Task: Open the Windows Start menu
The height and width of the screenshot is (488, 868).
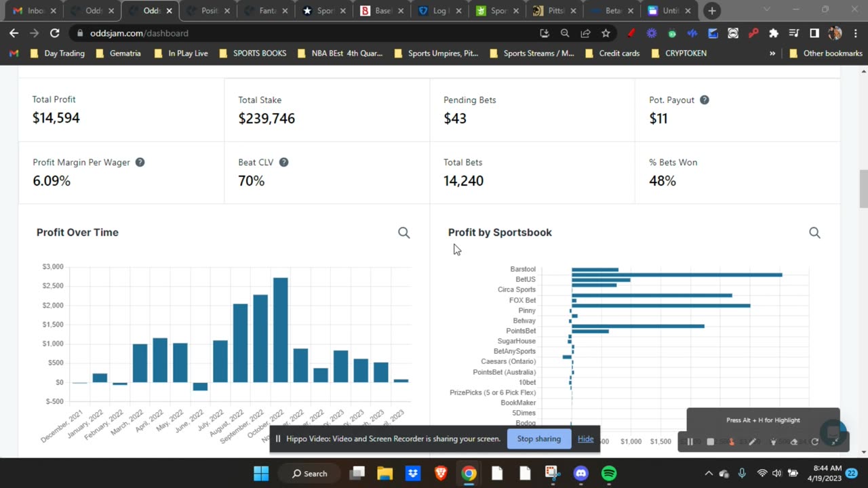Action: 261,473
